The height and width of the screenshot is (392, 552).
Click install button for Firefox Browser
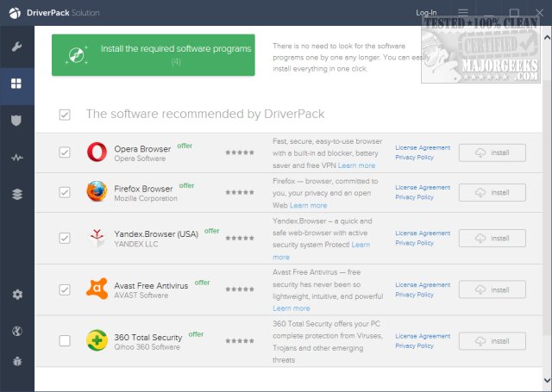tap(492, 192)
